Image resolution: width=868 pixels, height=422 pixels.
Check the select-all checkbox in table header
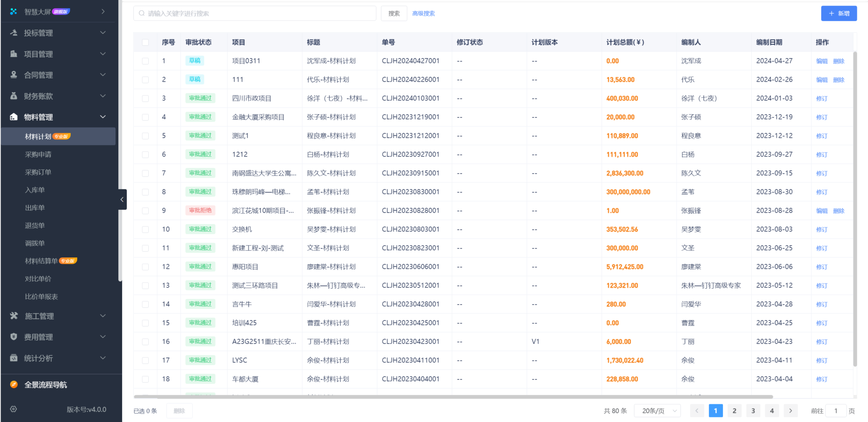pyautogui.click(x=146, y=42)
